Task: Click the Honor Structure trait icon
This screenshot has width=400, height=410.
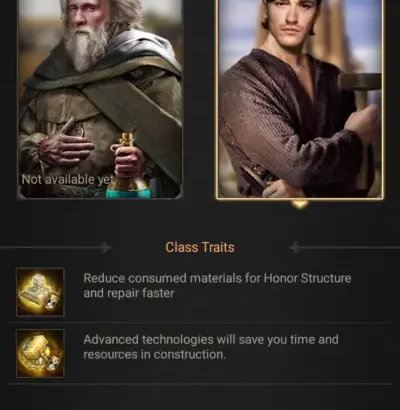Action: (40, 292)
